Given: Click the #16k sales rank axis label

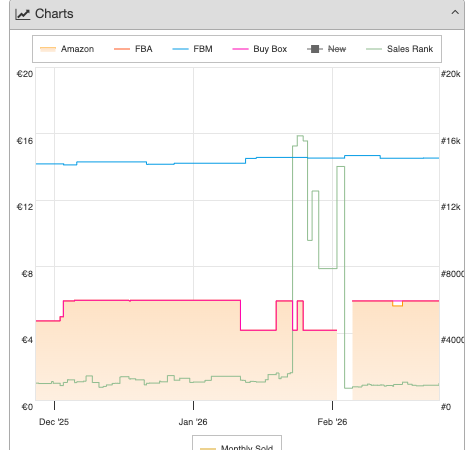Looking at the screenshot, I should (x=451, y=141).
